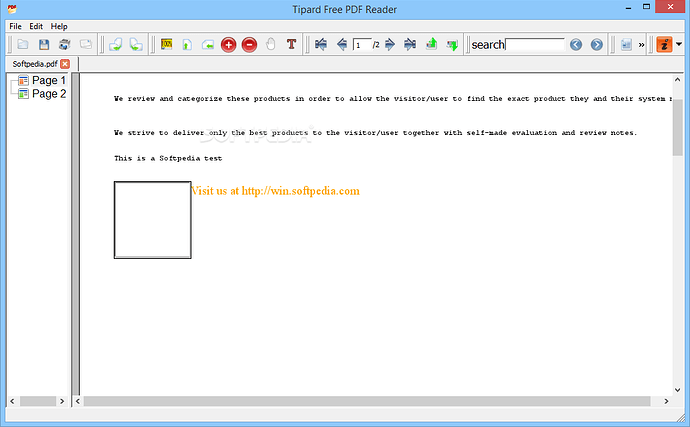Click the page number input field
This screenshot has height=427, width=690.
tap(362, 45)
